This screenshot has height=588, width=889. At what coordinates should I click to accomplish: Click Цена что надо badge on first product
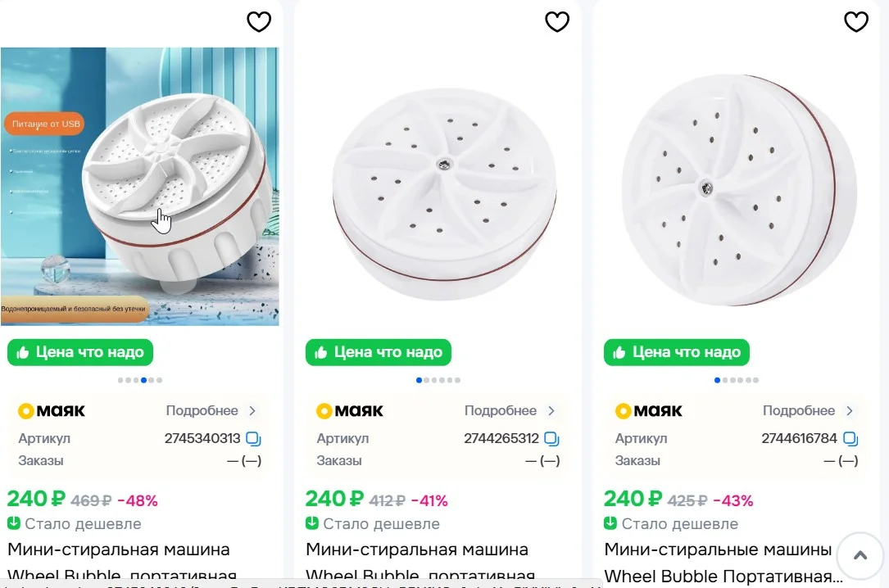[x=80, y=352]
